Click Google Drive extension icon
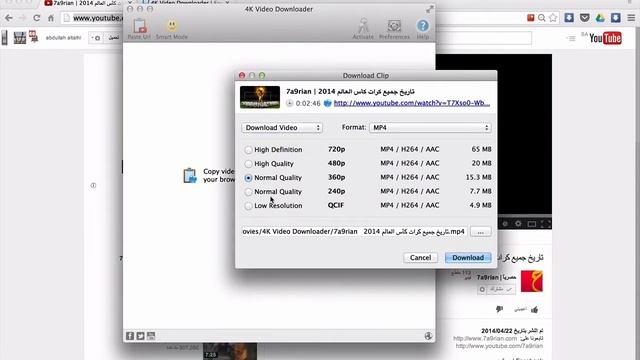The image size is (640, 360). (x=600, y=18)
